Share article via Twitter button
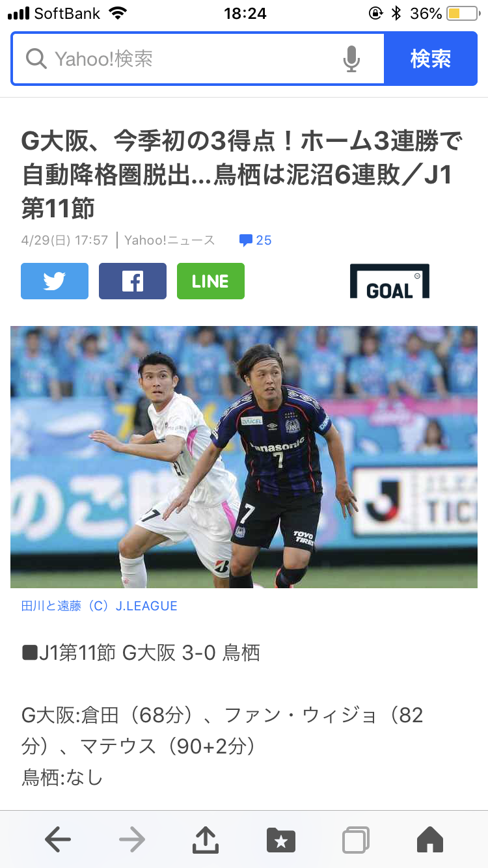Viewport: 488px width, 868px height. coord(55,281)
